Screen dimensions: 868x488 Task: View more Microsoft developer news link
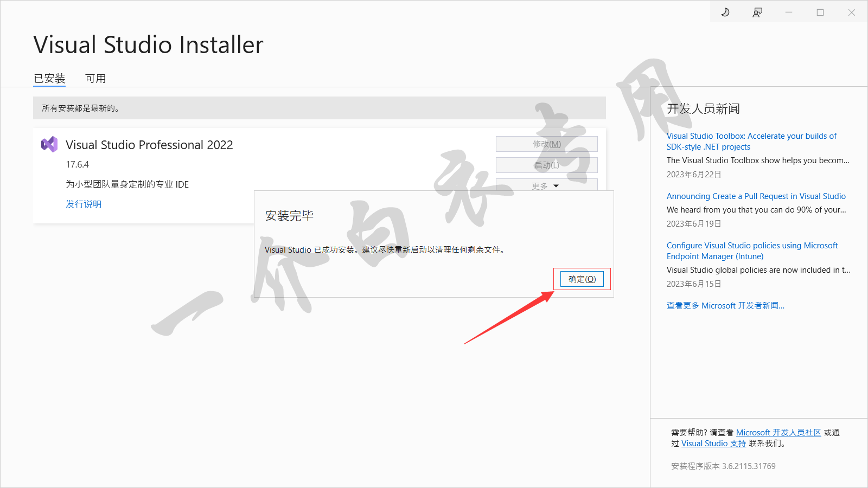pyautogui.click(x=725, y=306)
